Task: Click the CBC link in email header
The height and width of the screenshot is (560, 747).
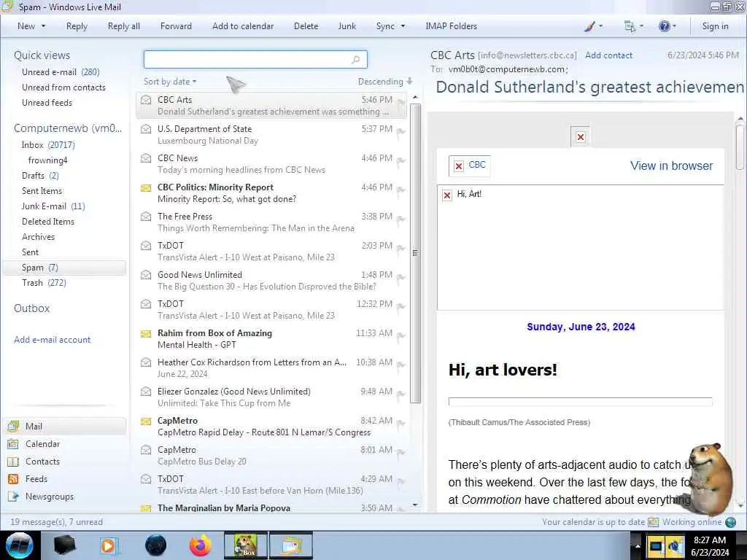Action: [x=477, y=164]
